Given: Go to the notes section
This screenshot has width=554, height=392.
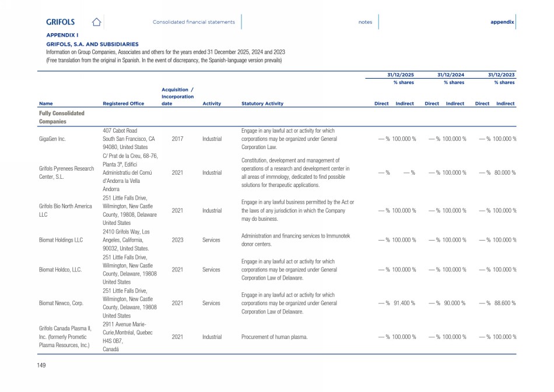Looking at the screenshot, I should click(365, 22).
